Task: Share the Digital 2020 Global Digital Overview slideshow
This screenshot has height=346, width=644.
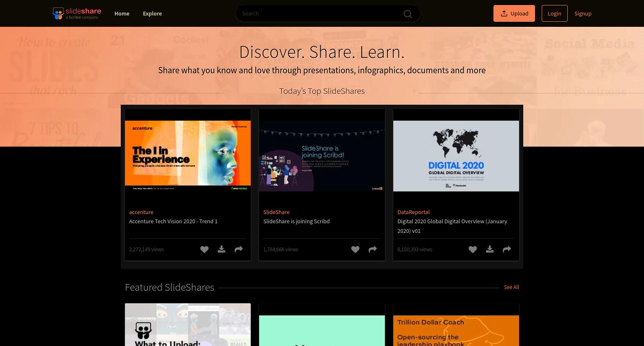Action: pyautogui.click(x=507, y=250)
